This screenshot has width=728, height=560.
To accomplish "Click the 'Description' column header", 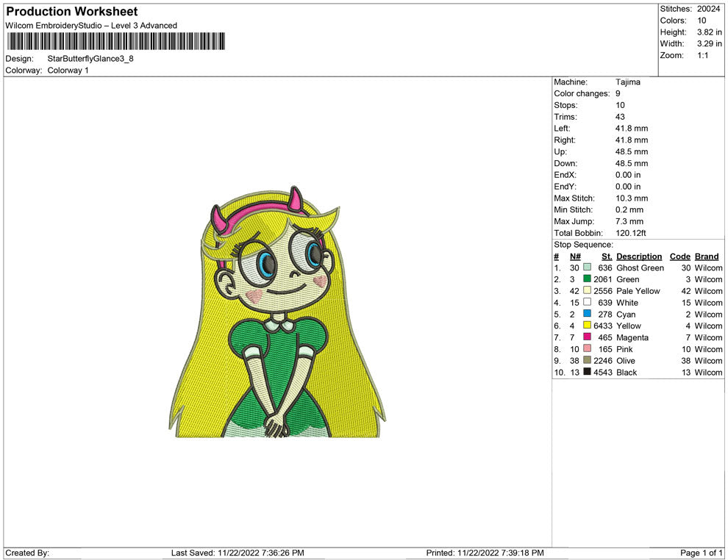I will [639, 256].
